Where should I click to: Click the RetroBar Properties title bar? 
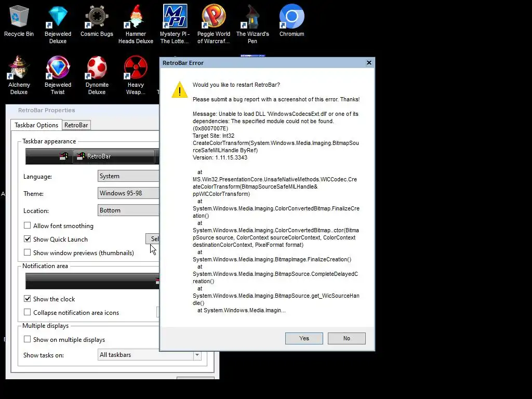coord(82,110)
